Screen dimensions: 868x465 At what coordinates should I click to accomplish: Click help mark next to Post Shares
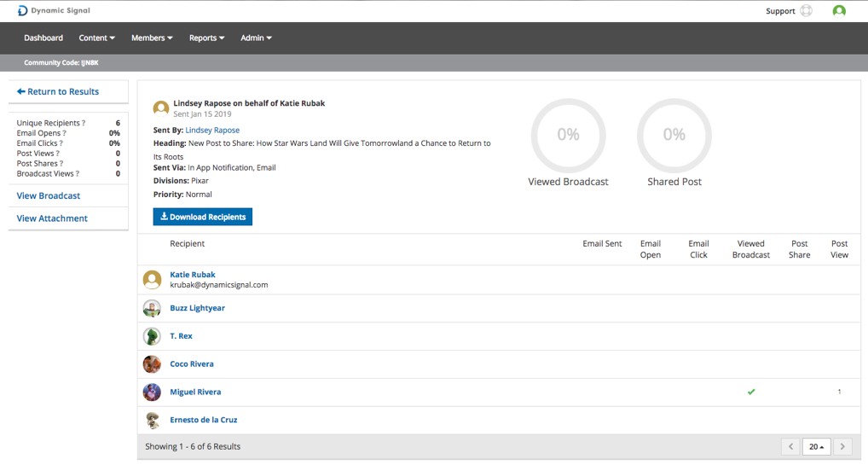[61, 164]
